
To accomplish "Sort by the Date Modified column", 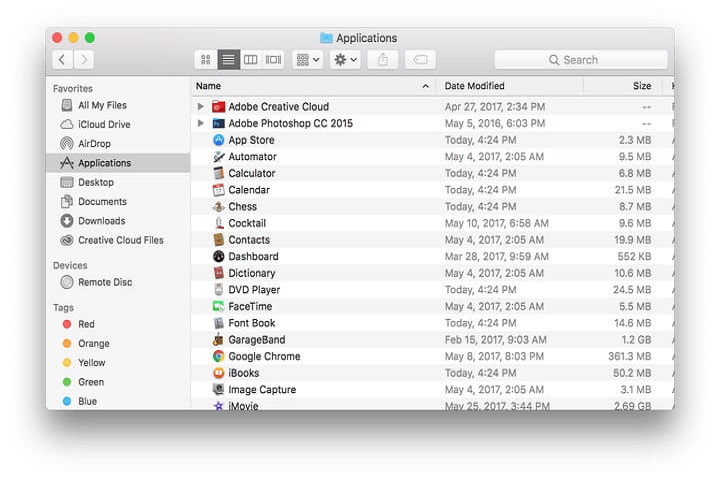I will click(510, 86).
